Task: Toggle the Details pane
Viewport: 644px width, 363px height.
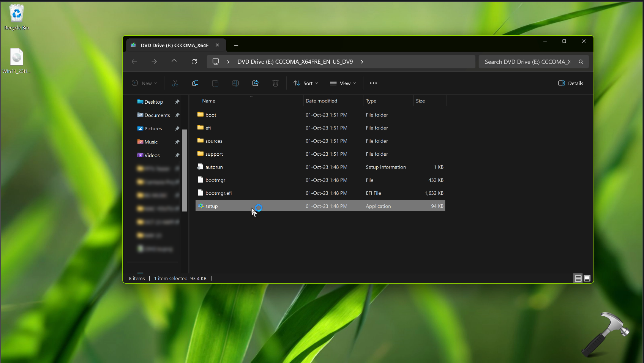Action: [x=570, y=83]
